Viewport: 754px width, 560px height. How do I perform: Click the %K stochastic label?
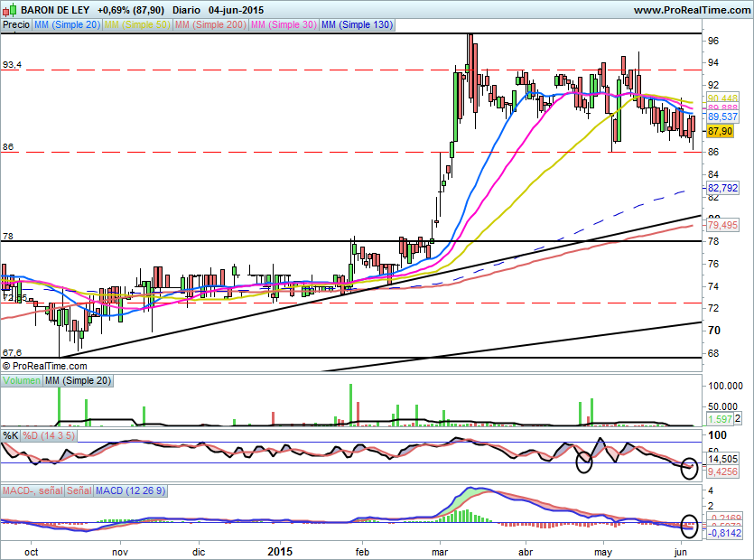[x=11, y=435]
